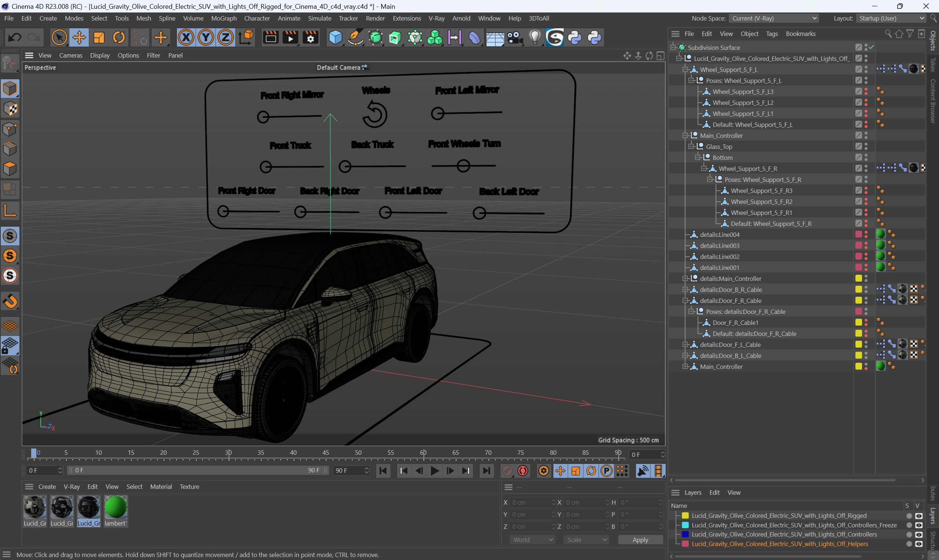Viewport: 939px width, 560px height.
Task: Click the magnet Snap icon in left sidebar
Action: 10,301
